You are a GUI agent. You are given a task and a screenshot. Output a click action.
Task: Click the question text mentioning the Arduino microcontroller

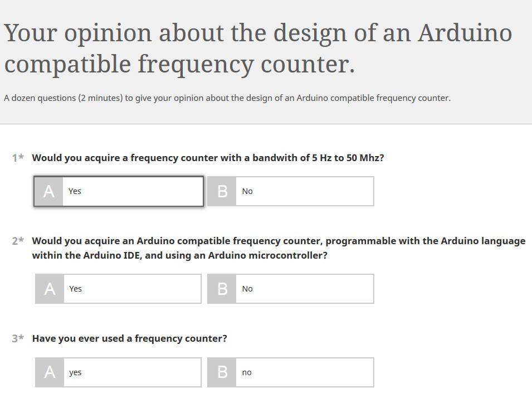pyautogui.click(x=279, y=248)
